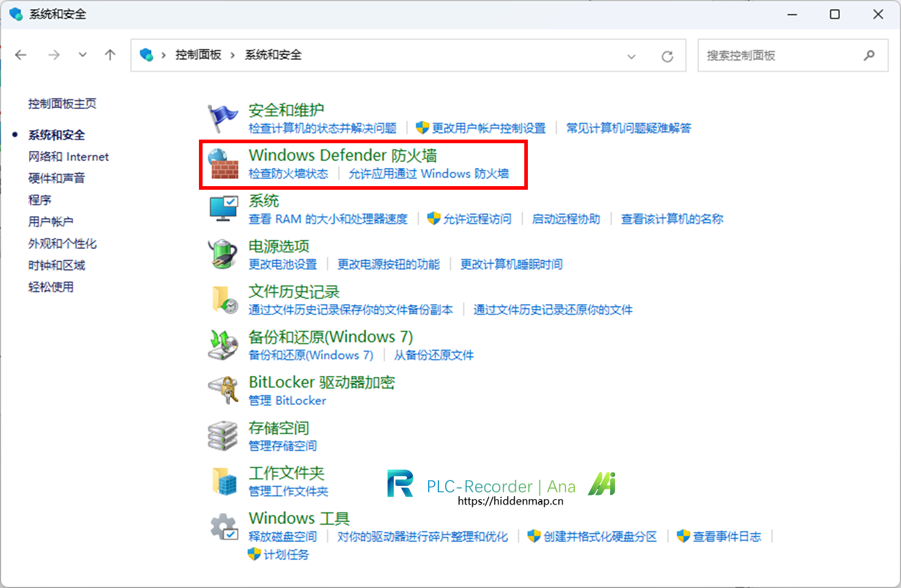Image resolution: width=901 pixels, height=588 pixels.
Task: Open 用户帐户 category in sidebar
Action: (51, 222)
